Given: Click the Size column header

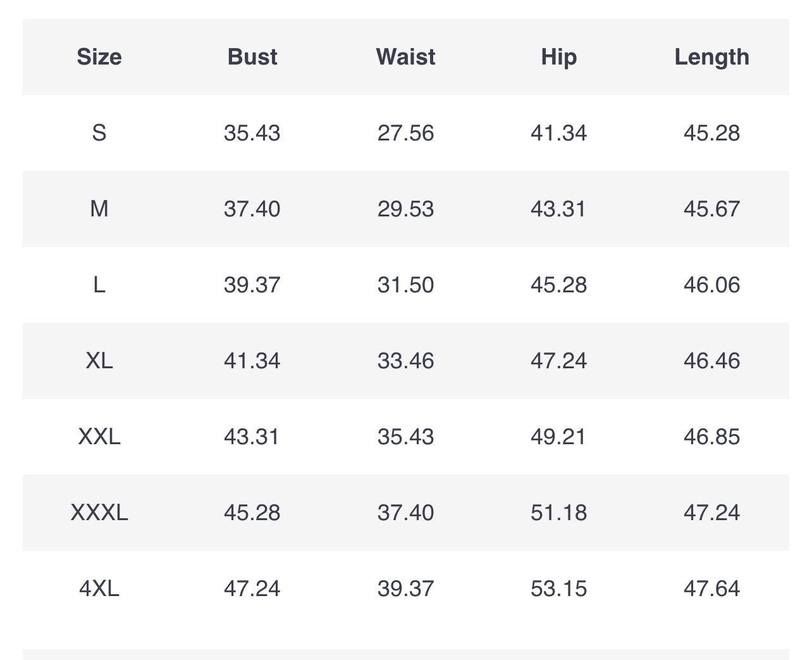Looking at the screenshot, I should (99, 57).
